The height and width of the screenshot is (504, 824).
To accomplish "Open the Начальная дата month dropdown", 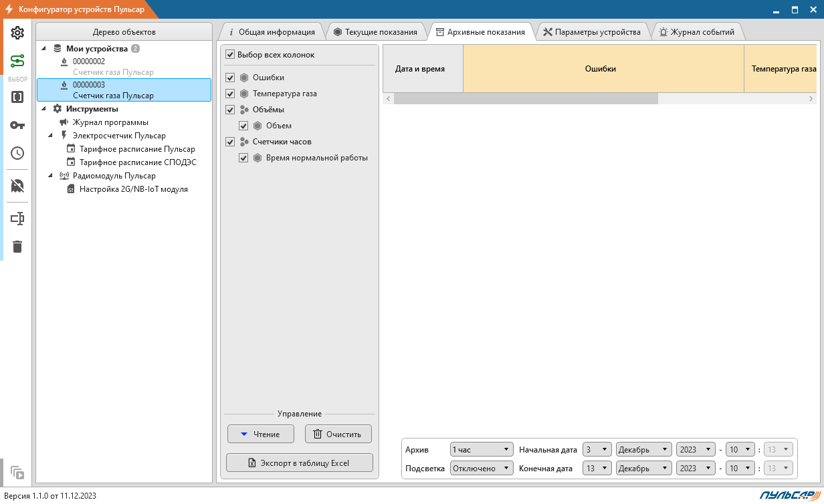I will [643, 450].
